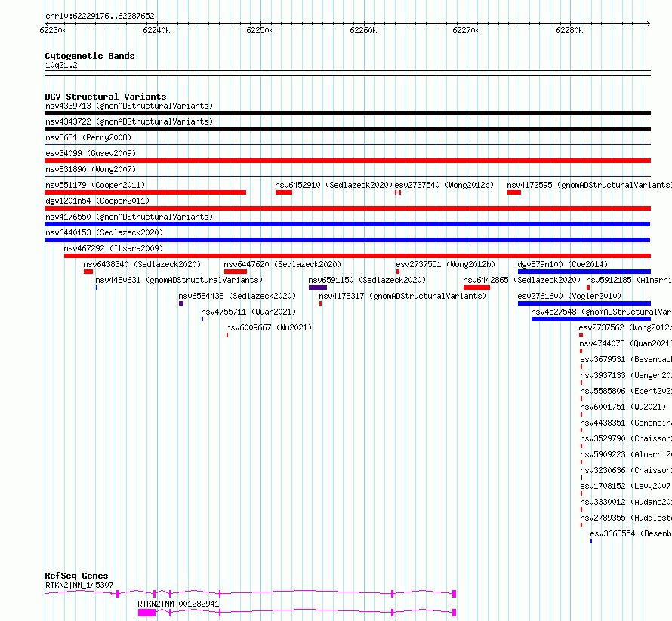
Task: Click blue bar under dgv879n100
Action: [584, 272]
